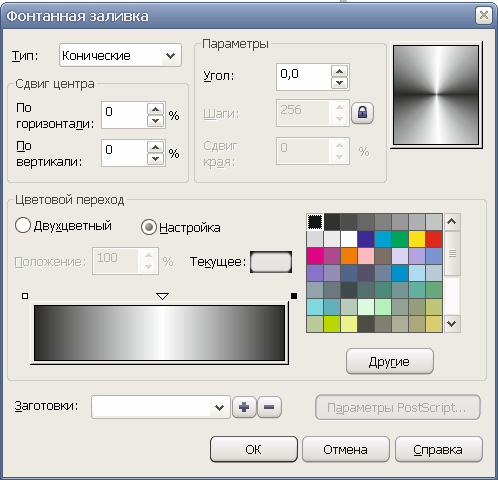Click the lock icon next to Шаги

(362, 113)
